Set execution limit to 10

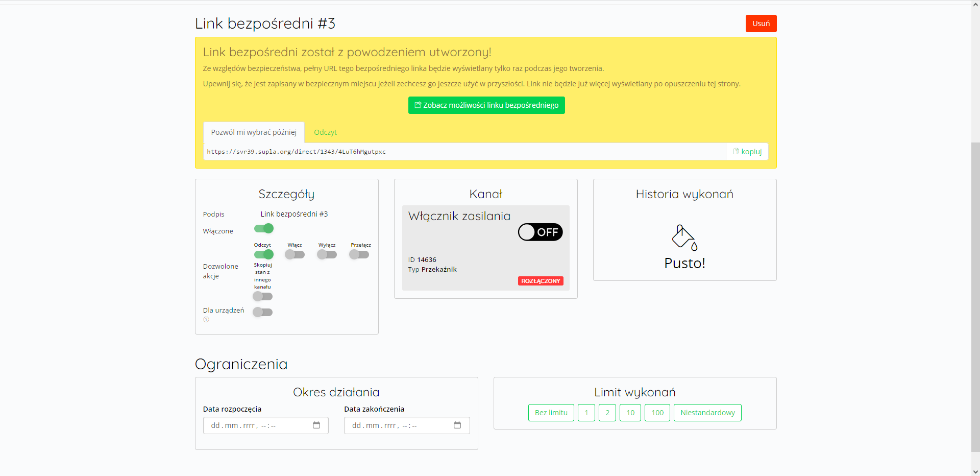(x=630, y=413)
